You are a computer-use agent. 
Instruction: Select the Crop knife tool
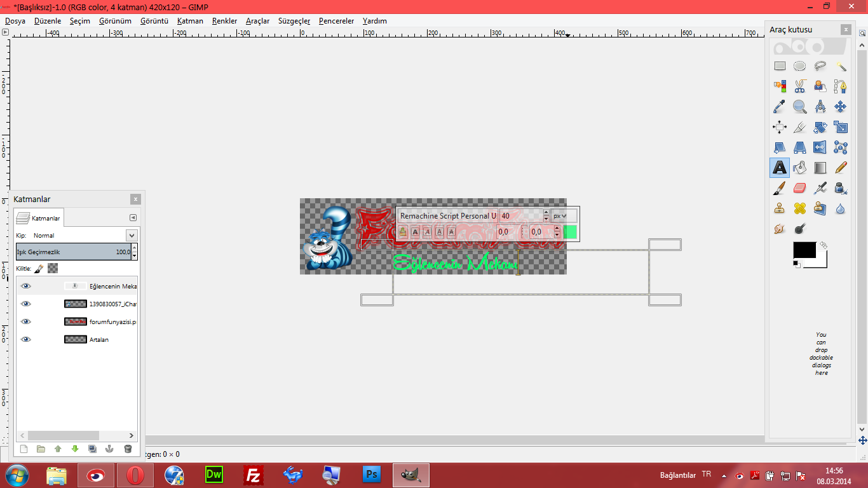(x=800, y=127)
